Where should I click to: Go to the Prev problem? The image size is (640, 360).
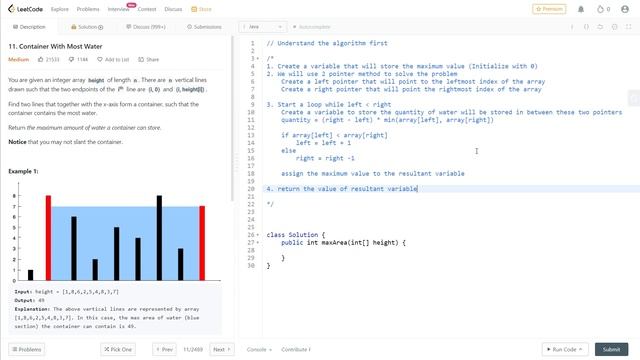click(x=164, y=349)
